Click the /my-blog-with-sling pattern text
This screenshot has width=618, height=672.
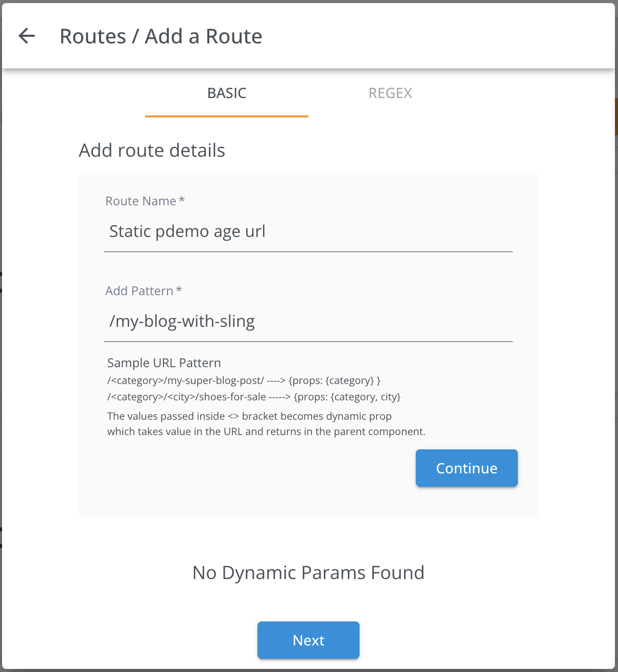(182, 322)
